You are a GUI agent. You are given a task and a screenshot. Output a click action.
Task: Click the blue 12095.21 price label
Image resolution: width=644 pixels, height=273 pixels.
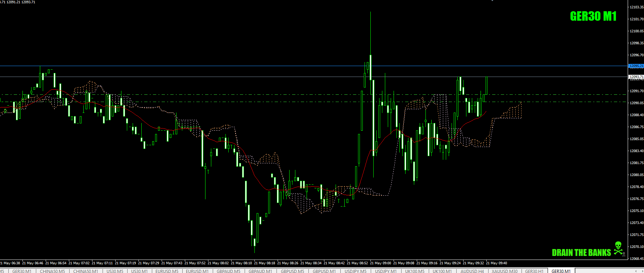coord(636,66)
